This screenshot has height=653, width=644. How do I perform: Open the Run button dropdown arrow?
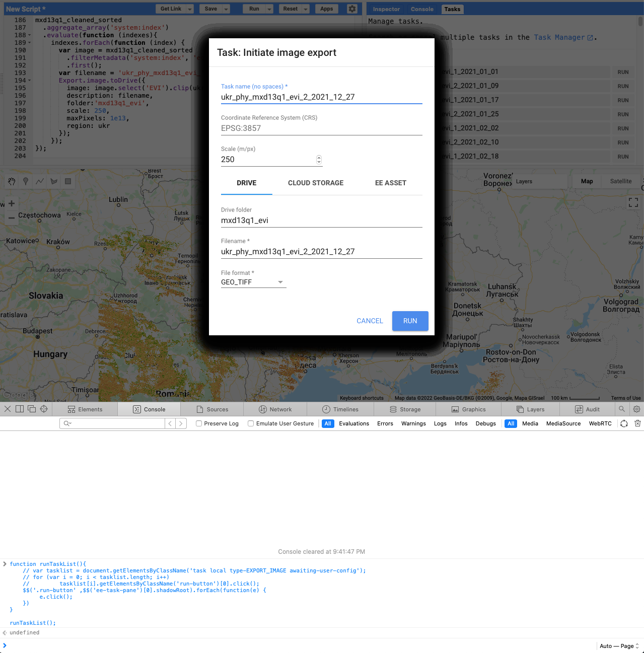tap(269, 9)
